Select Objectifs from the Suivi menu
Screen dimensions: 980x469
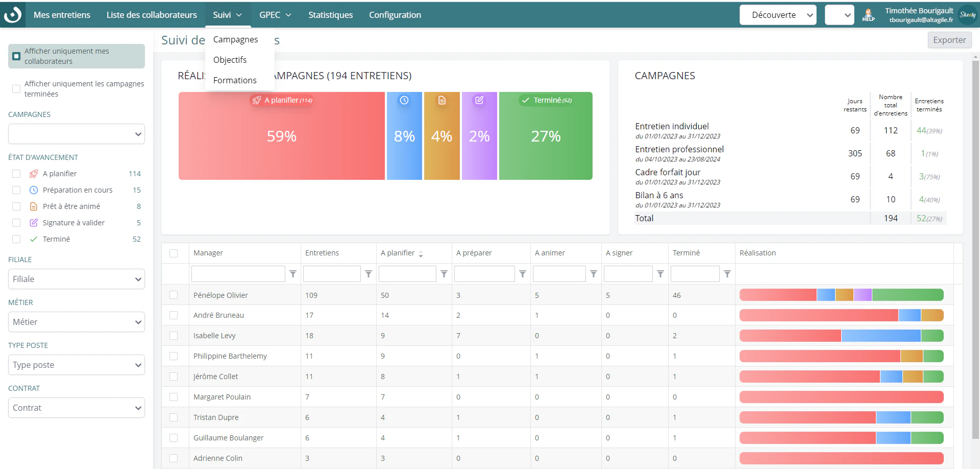[230, 60]
